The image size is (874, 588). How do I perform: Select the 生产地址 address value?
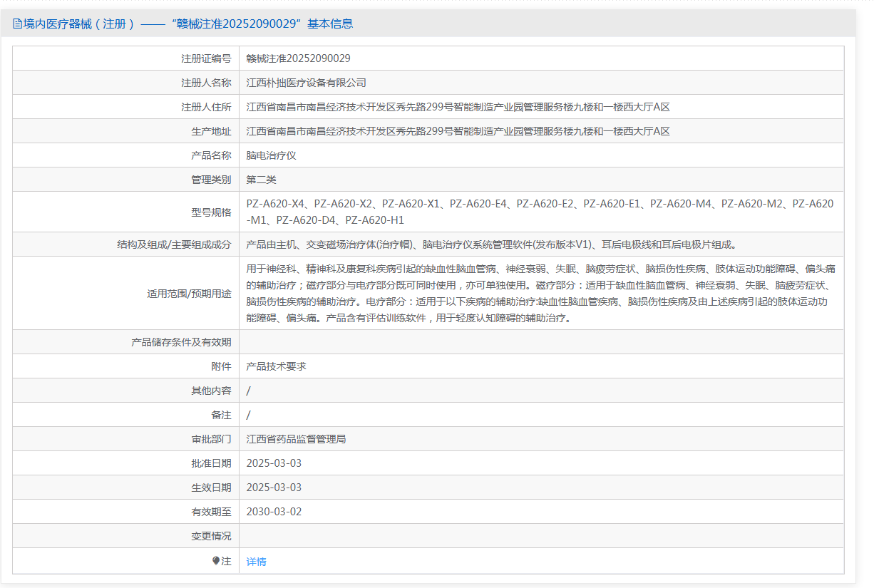coord(458,131)
